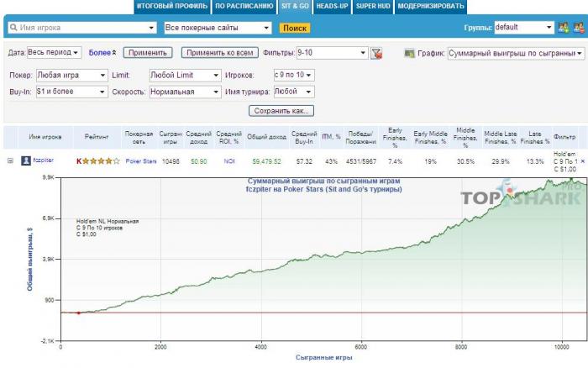This screenshot has height=368, width=588.
Task: Open the Buy-In $1 и более dropdown
Action: [72, 92]
